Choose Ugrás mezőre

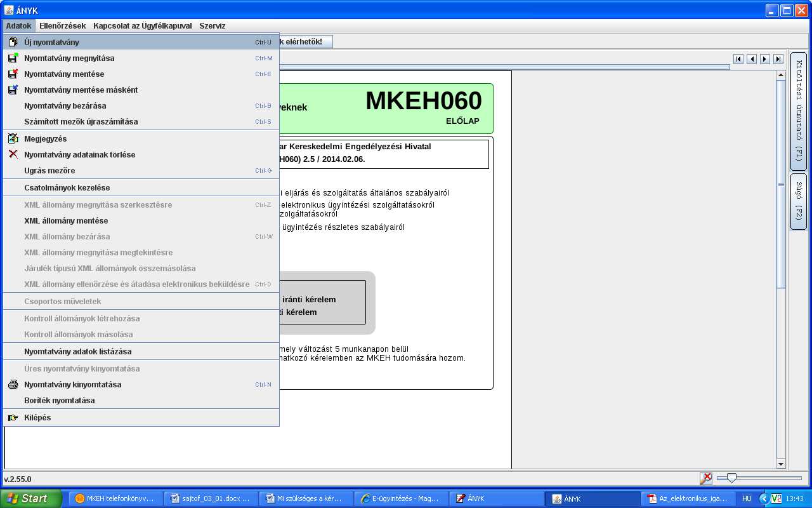click(x=141, y=170)
